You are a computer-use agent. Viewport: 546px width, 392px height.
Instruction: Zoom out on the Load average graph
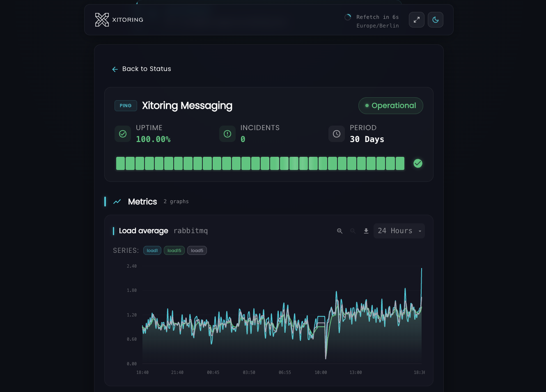pos(353,231)
